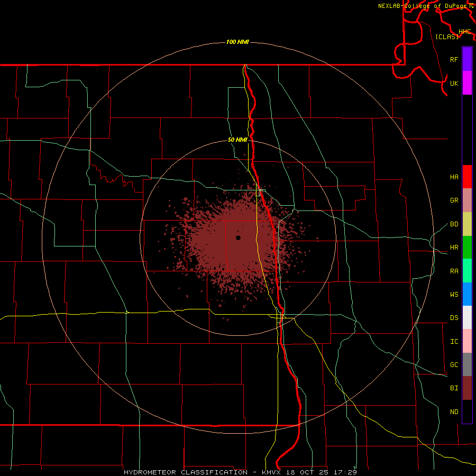Select the IC light pink swatch
This screenshot has height=476, width=476.
point(467,341)
